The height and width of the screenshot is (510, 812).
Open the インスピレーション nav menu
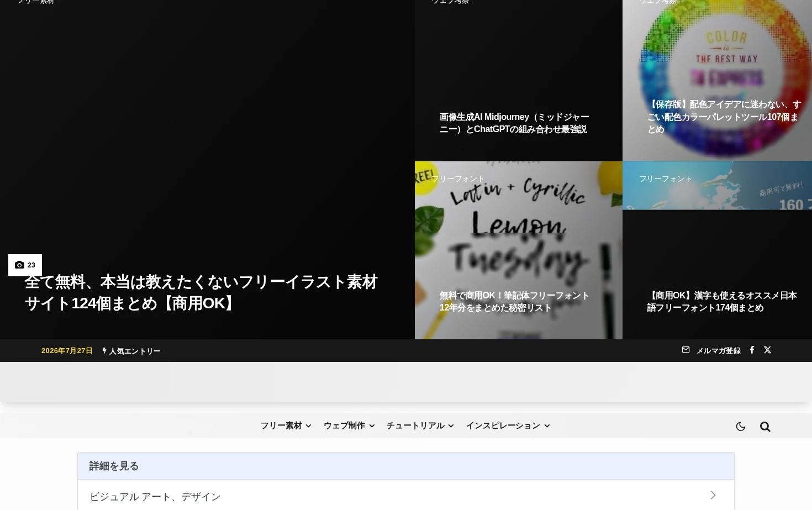(508, 425)
